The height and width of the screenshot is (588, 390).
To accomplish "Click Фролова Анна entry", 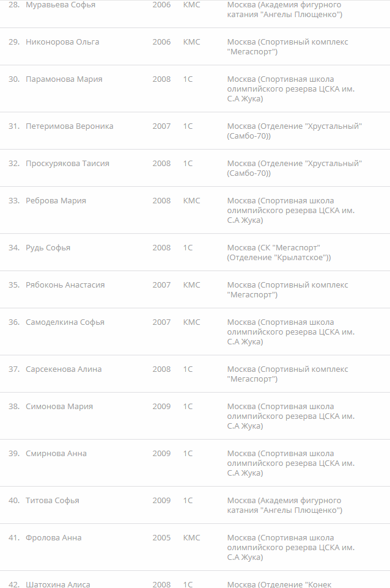I will coord(54,538).
